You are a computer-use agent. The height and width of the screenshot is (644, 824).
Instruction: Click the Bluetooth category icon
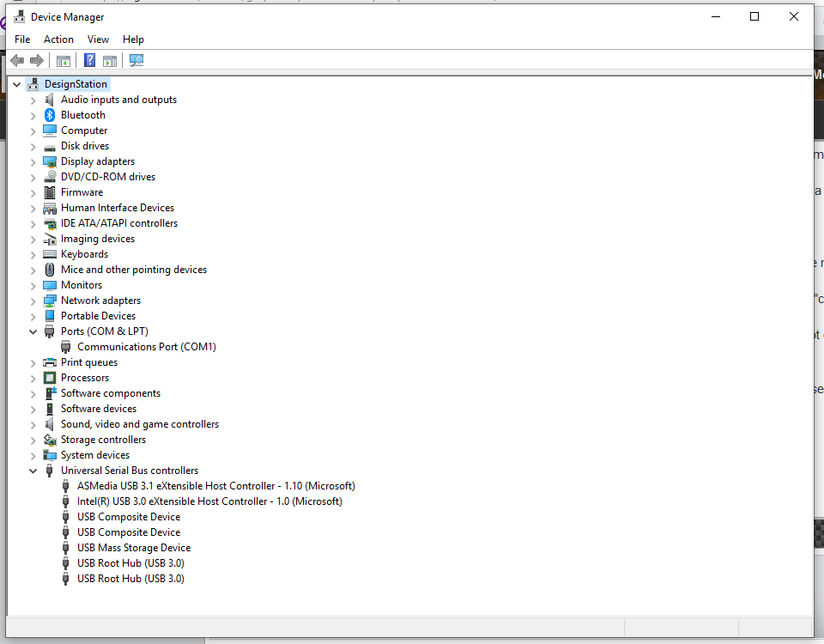pyautogui.click(x=50, y=115)
